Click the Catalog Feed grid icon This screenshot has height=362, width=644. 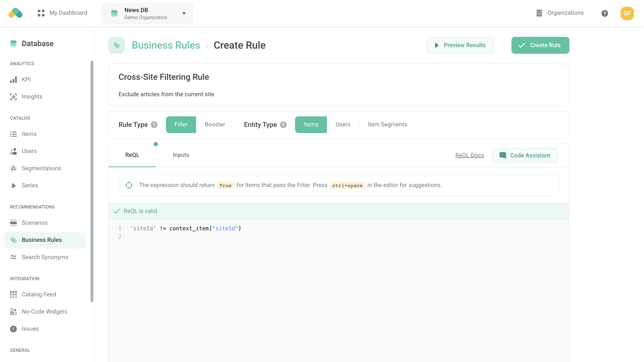coord(13,295)
